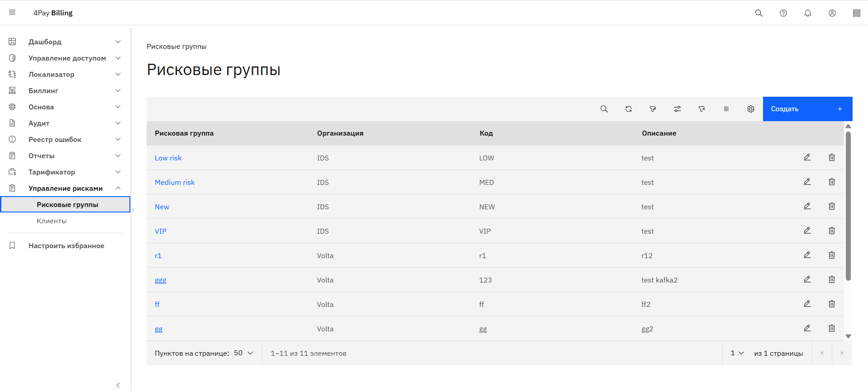Collapse the Управление рисками section
Screen dimensions: 868x391
tap(118, 188)
